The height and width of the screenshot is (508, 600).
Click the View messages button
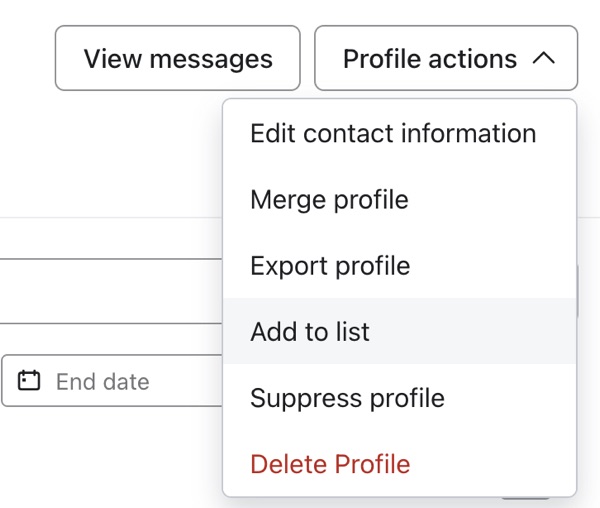pos(178,59)
